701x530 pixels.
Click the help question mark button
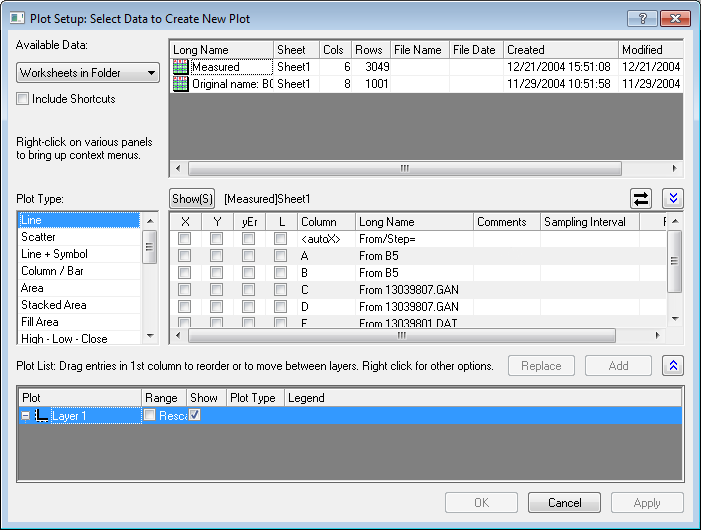click(643, 19)
